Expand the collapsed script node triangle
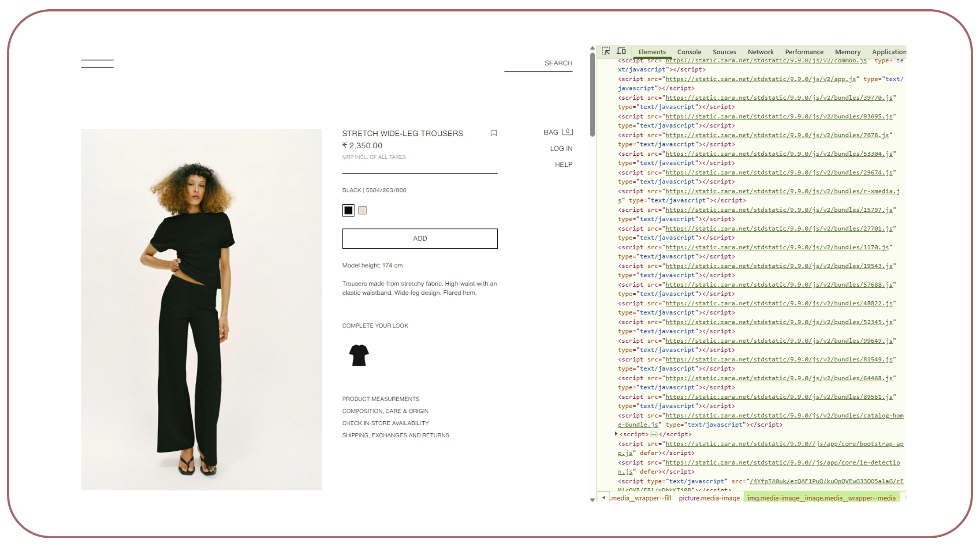The image size is (980, 547). click(x=616, y=434)
